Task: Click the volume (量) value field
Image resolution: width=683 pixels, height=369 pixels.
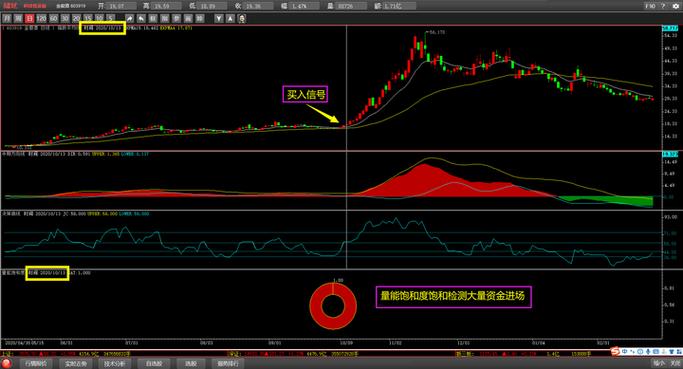Action: 351,6
